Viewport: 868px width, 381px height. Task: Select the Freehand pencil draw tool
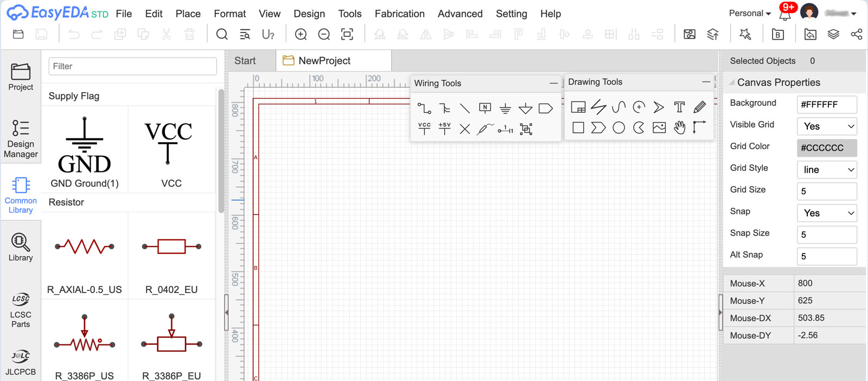click(700, 107)
